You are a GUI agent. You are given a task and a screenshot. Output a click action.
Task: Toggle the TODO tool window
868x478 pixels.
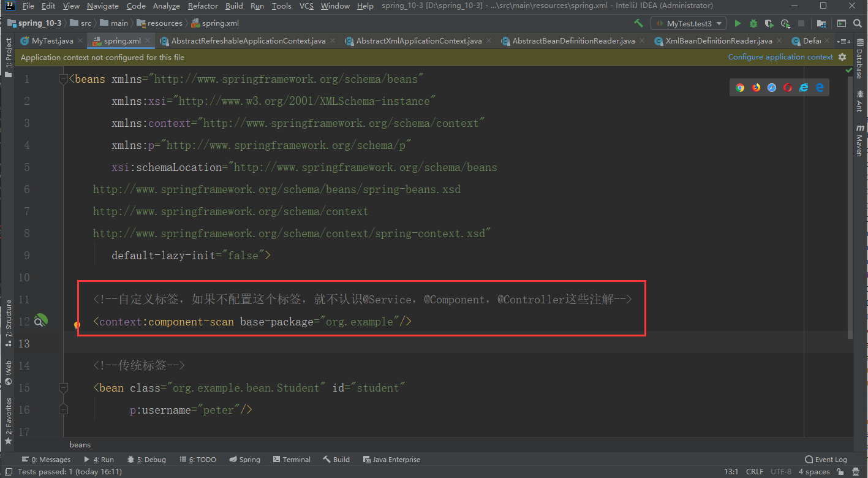point(198,460)
